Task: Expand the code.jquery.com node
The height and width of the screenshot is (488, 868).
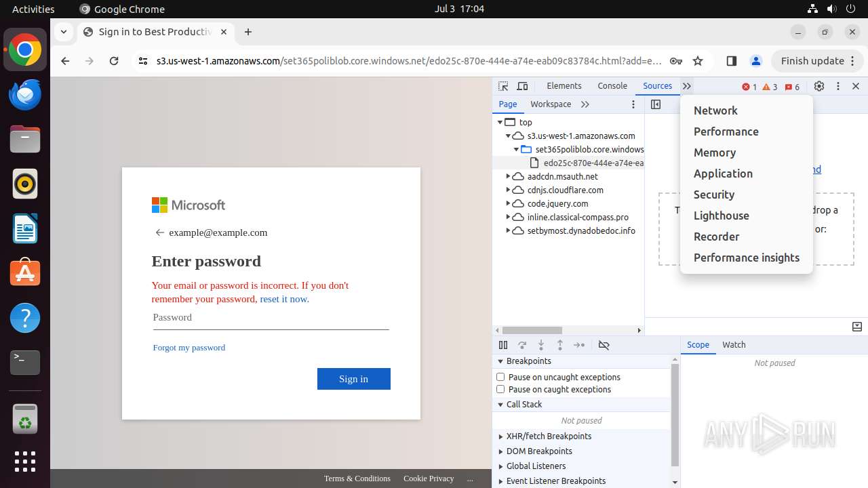Action: pyautogui.click(x=508, y=203)
